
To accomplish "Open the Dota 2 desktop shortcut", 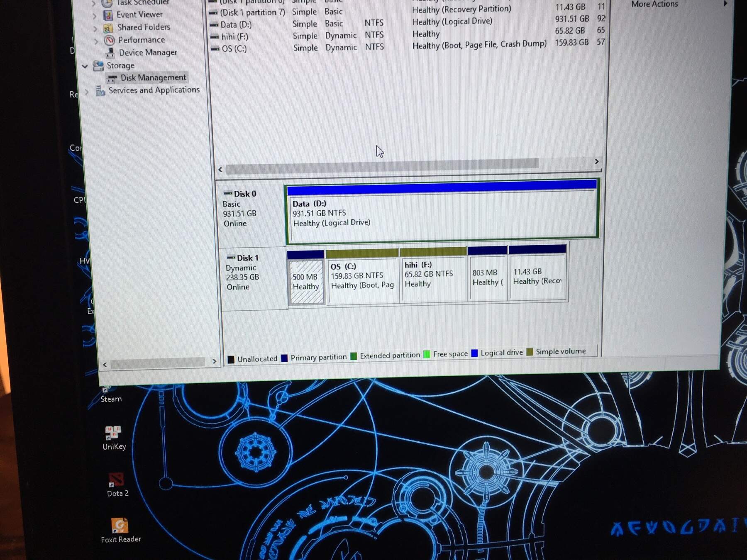I will click(117, 485).
